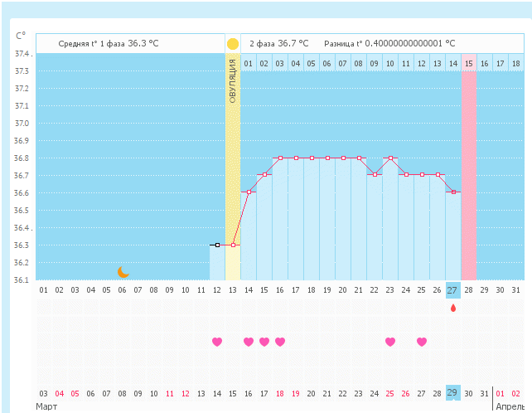Select highlighted cycle day 27 on axis
The height and width of the screenshot is (413, 532).
pyautogui.click(x=452, y=289)
